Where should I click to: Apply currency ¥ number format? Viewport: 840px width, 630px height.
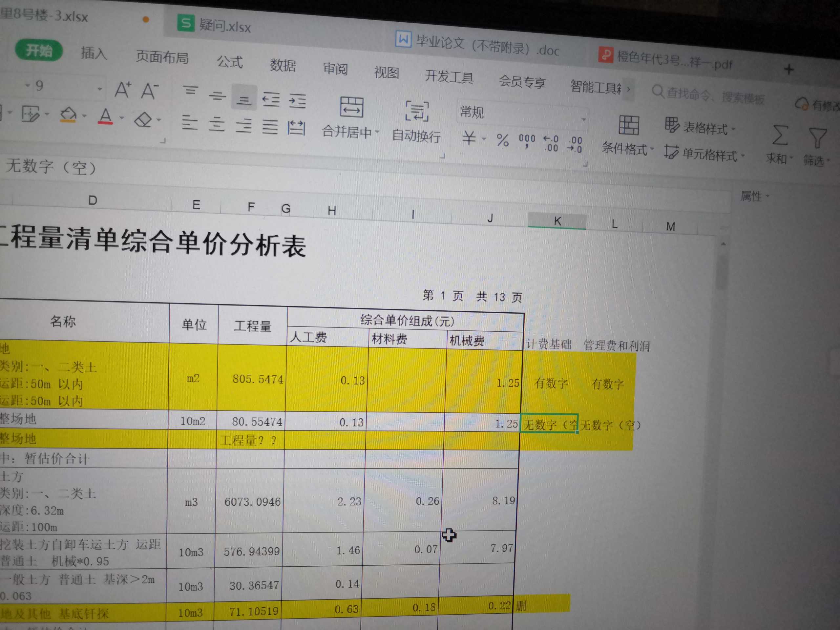(x=469, y=137)
